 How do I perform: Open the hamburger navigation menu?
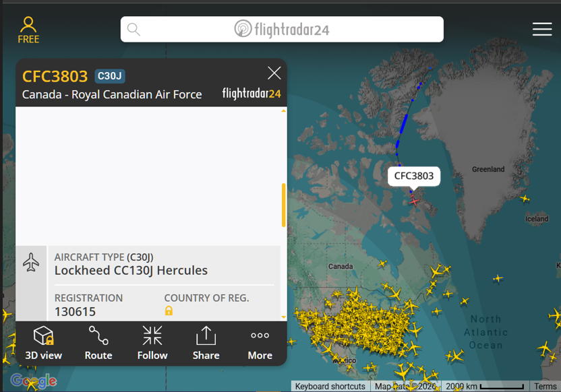coord(542,29)
